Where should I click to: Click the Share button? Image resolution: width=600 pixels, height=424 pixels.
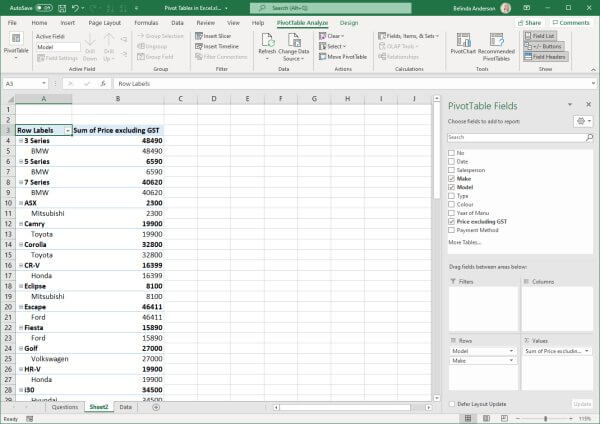(530, 23)
